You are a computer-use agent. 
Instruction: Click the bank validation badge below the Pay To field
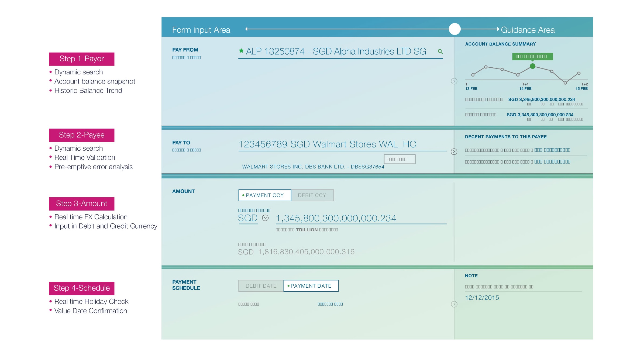[400, 159]
